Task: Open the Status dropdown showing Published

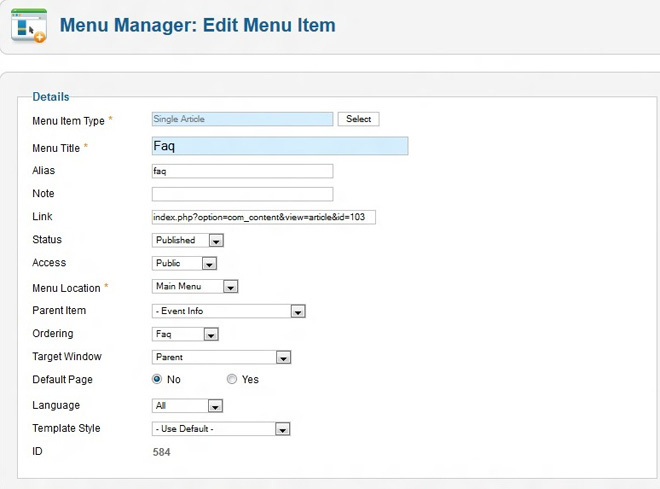Action: [x=188, y=240]
